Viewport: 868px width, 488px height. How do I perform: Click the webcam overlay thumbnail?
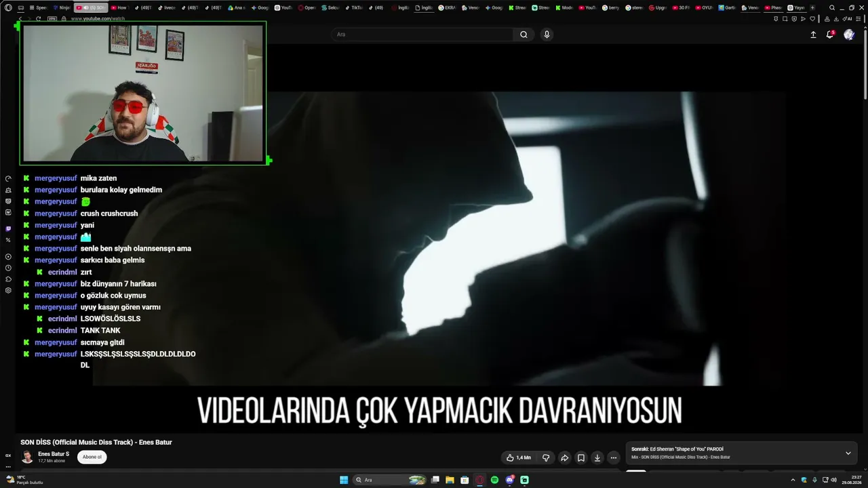[x=142, y=93]
